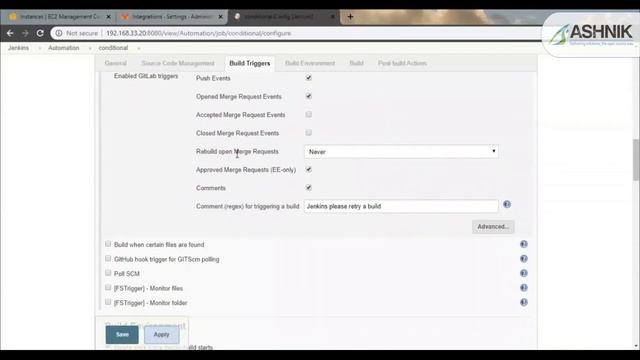Screen dimensions: 640x360
Task: Expand breadcrumb arrow after conditional
Action: (139, 48)
